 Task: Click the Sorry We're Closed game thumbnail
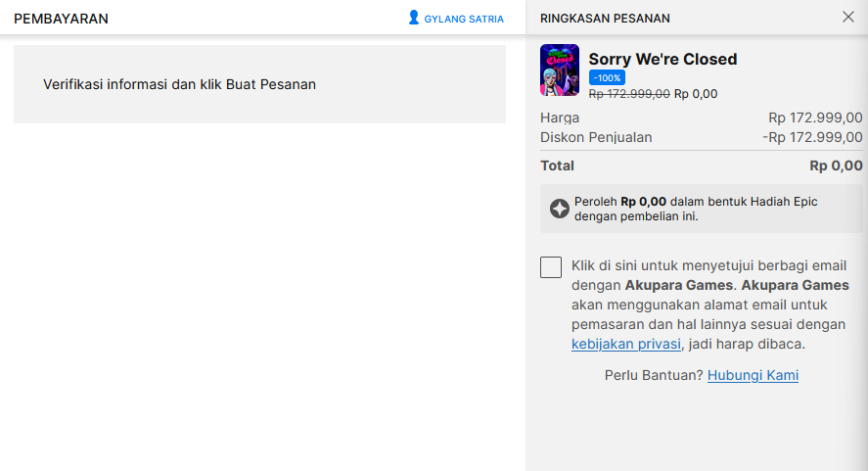click(559, 70)
